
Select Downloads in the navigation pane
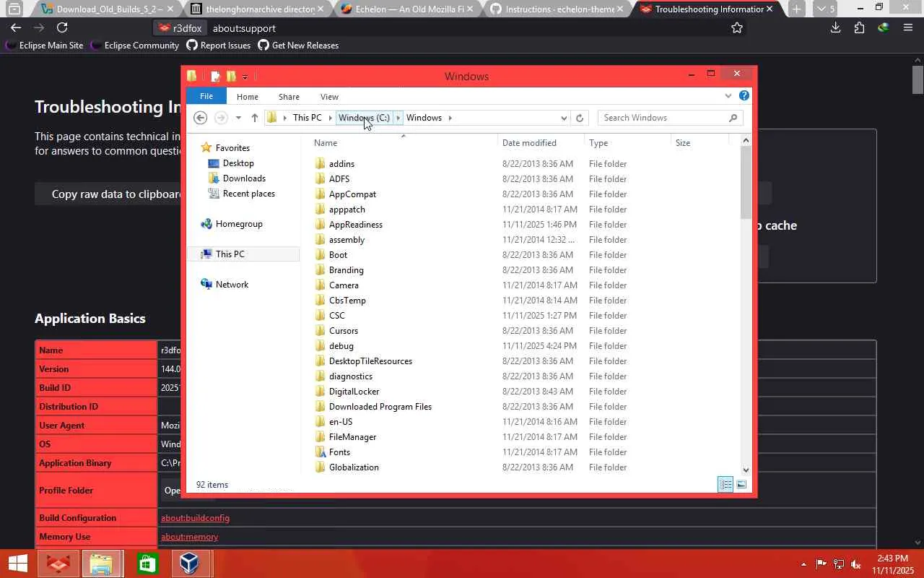coord(244,178)
